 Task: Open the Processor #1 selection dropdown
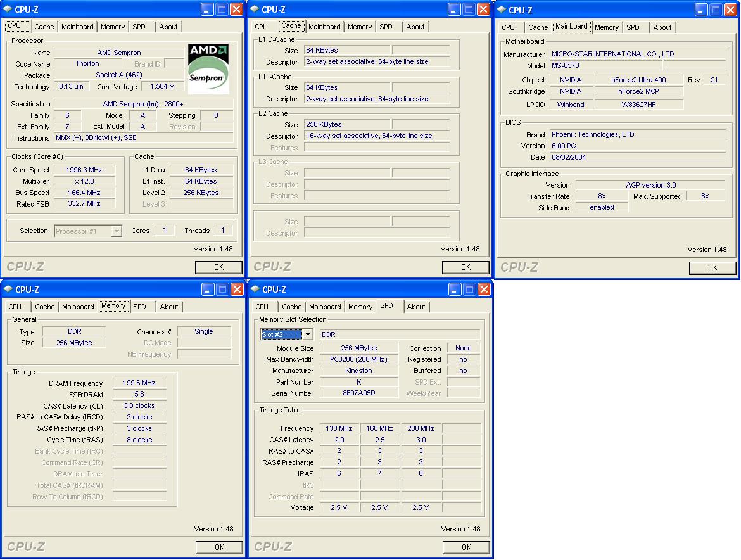[117, 231]
